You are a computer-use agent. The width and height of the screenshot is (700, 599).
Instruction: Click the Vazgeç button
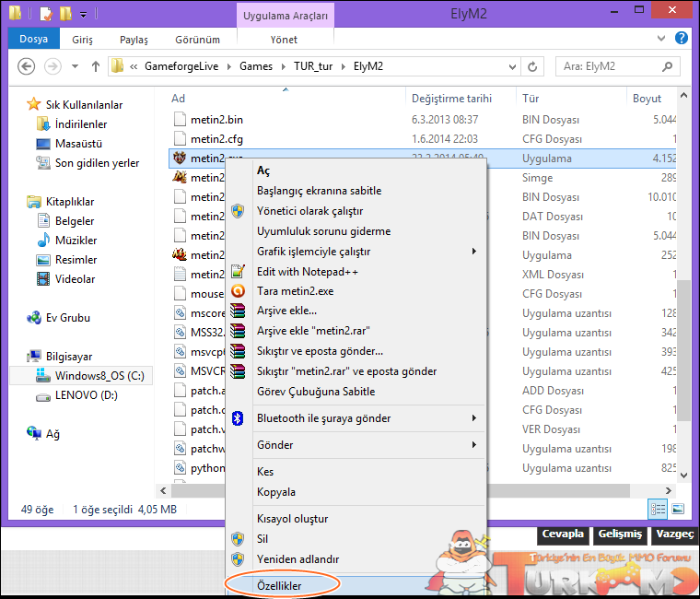pos(675,534)
